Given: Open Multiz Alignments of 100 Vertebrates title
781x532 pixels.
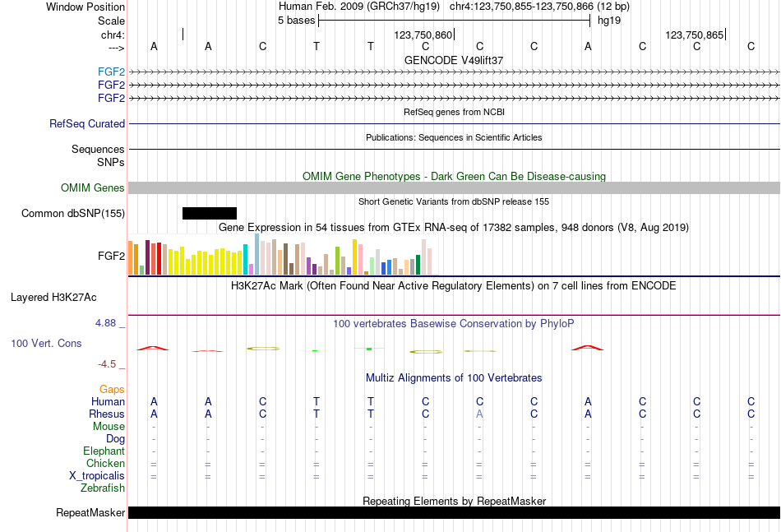Looking at the screenshot, I should [454, 378].
